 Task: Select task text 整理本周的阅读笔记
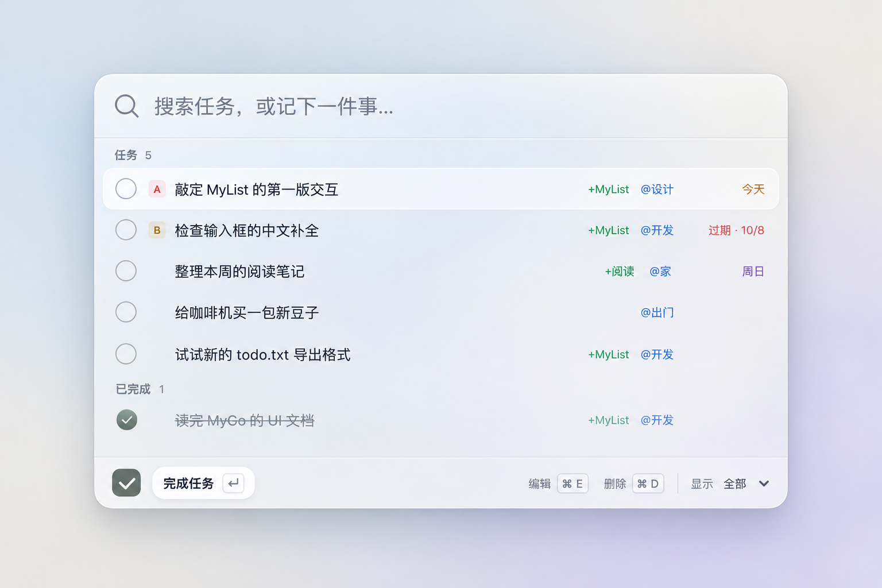(x=239, y=272)
